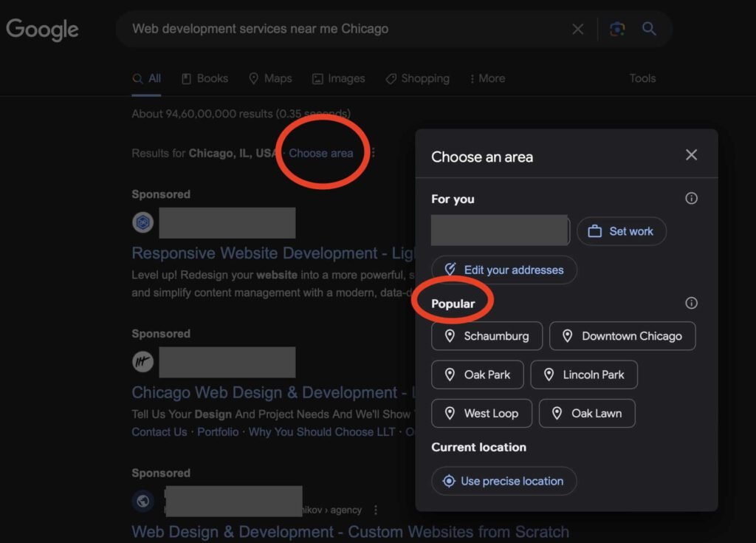Select the Downtown Chicago area chip
Screen dimensions: 756x543
point(622,336)
